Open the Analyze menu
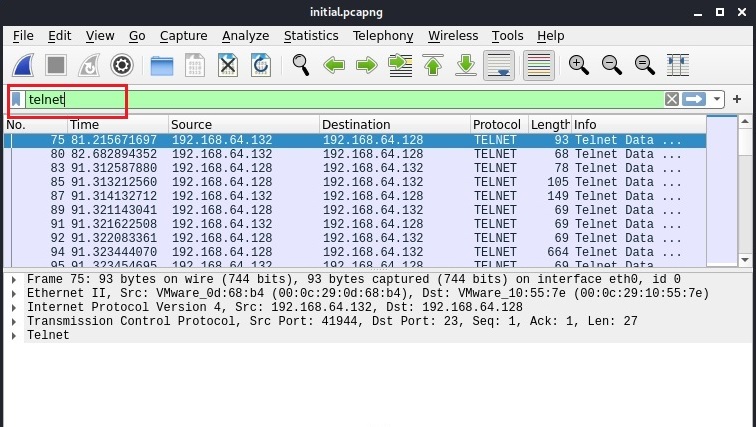The height and width of the screenshot is (427, 756). coord(245,36)
